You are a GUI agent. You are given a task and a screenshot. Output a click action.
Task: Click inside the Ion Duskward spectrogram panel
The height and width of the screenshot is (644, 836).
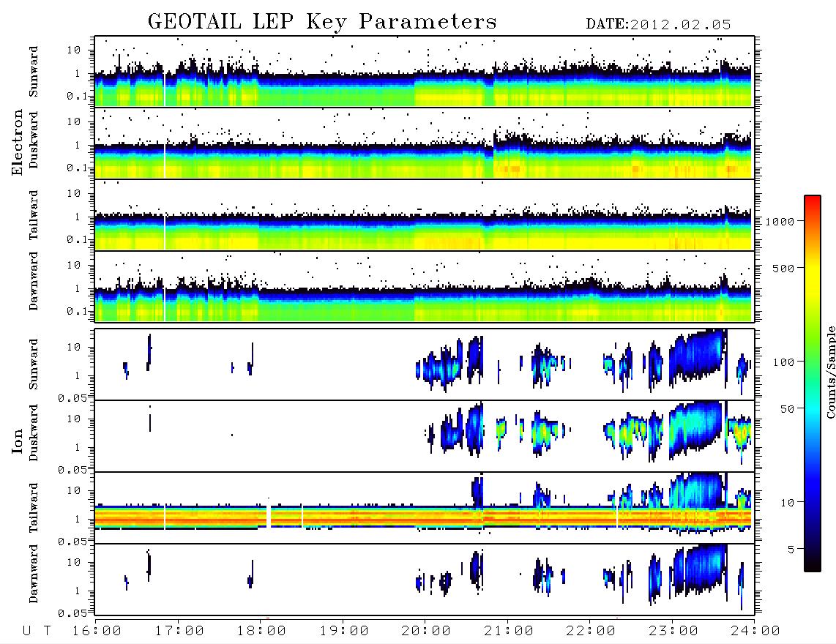[x=425, y=436]
